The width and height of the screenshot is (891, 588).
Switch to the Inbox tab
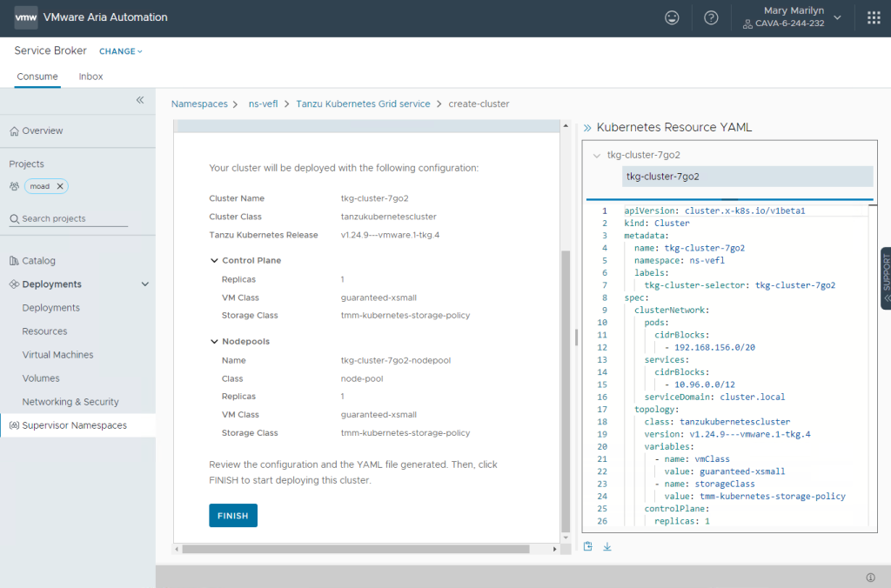coord(90,77)
